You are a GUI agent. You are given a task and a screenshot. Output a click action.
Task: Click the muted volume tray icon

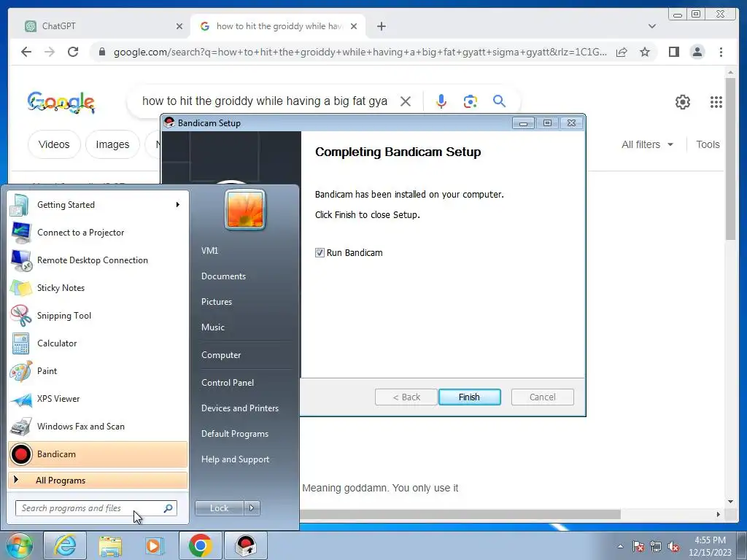tap(673, 547)
